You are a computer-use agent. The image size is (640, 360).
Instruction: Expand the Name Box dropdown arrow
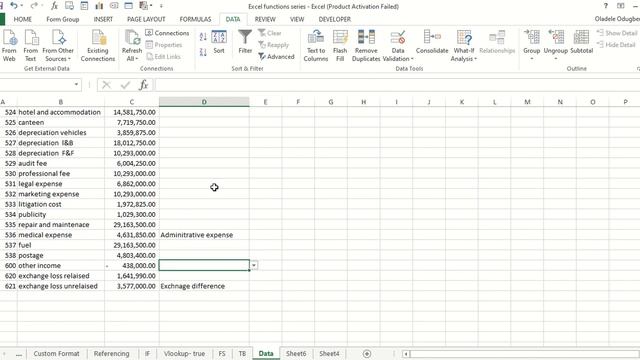tap(76, 84)
